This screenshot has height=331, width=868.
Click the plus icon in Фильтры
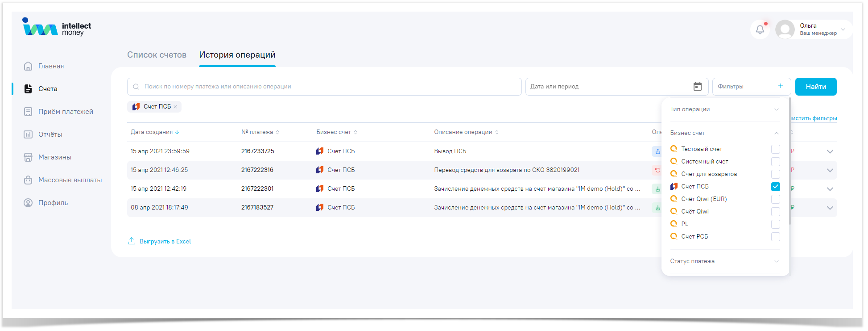[x=780, y=86]
